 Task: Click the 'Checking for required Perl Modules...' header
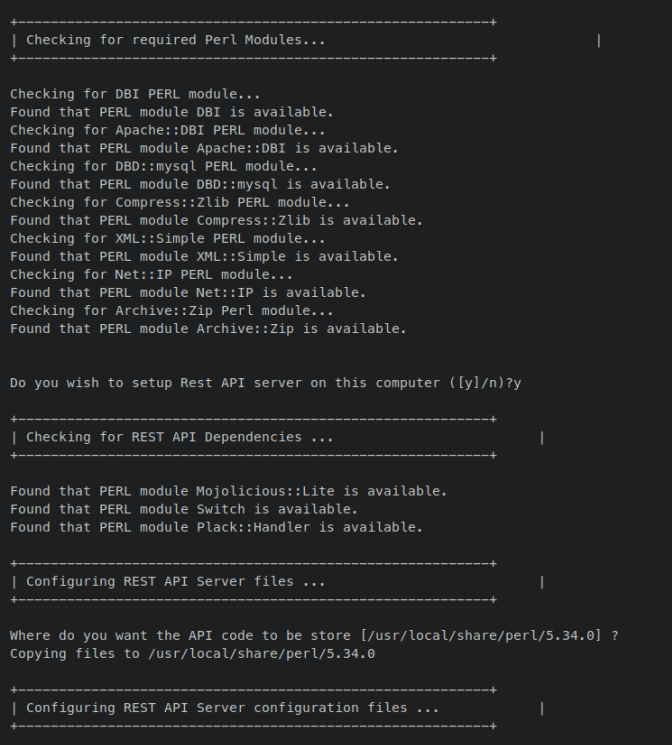tap(175, 40)
